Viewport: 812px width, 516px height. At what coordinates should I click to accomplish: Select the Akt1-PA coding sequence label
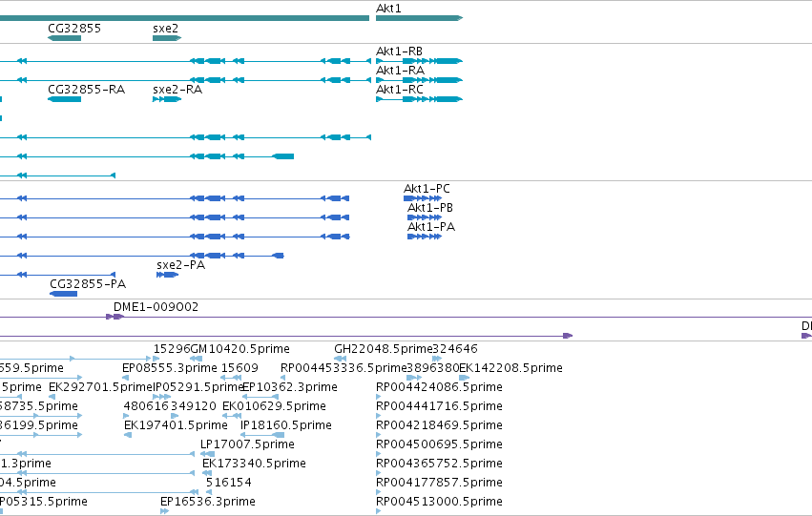tap(431, 227)
